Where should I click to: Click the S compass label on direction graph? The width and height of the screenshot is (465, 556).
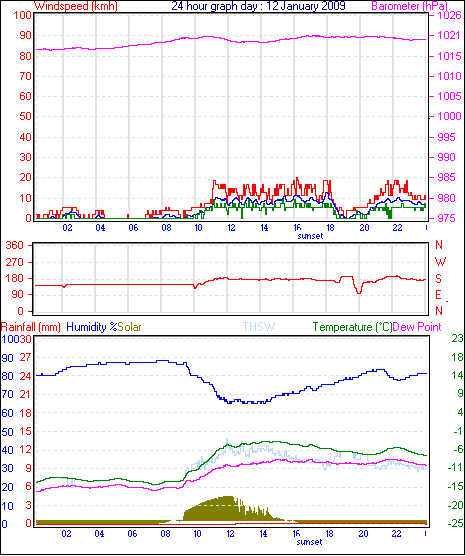coord(438,279)
